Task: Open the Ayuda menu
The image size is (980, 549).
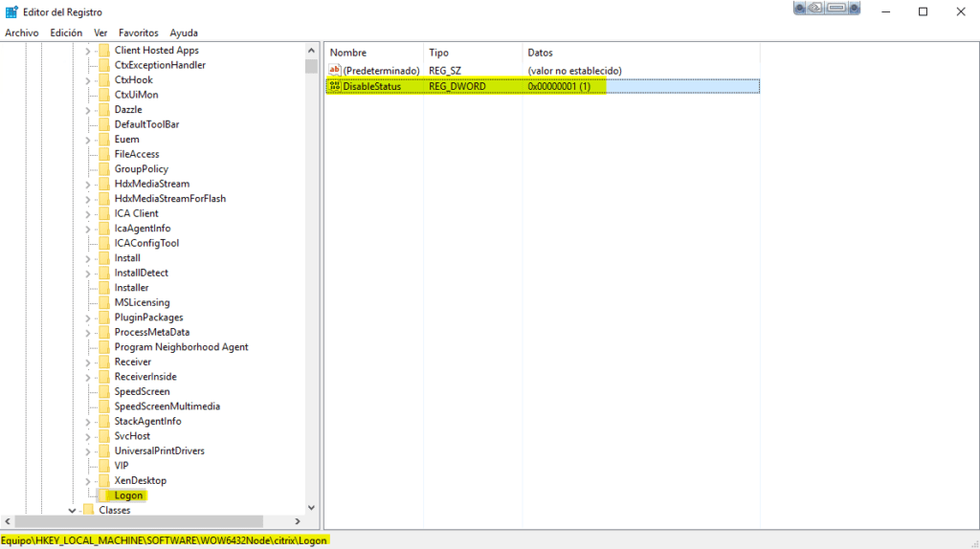Action: 184,33
